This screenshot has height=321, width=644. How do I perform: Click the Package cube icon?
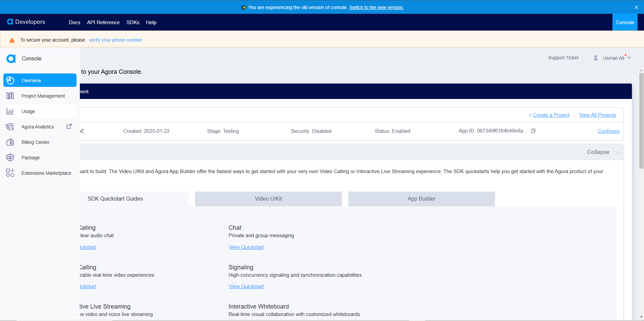coord(10,157)
